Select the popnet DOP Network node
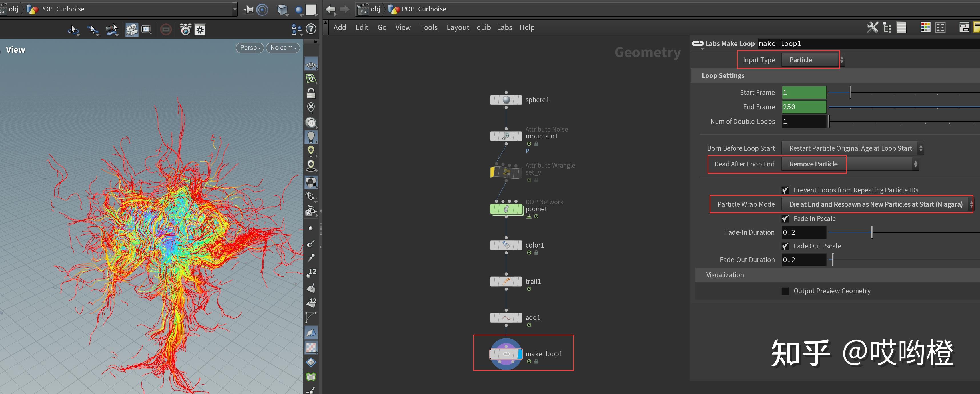Viewport: 980px width, 394px height. [x=506, y=209]
